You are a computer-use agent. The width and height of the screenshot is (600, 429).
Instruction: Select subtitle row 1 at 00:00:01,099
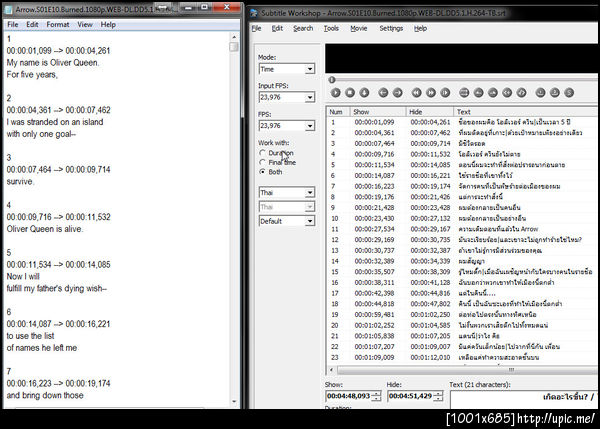click(x=462, y=122)
